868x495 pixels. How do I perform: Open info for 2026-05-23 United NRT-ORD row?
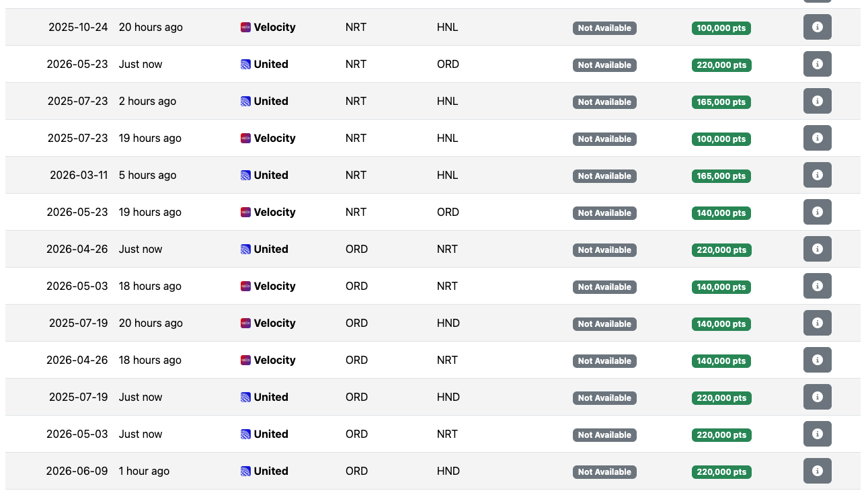[817, 64]
